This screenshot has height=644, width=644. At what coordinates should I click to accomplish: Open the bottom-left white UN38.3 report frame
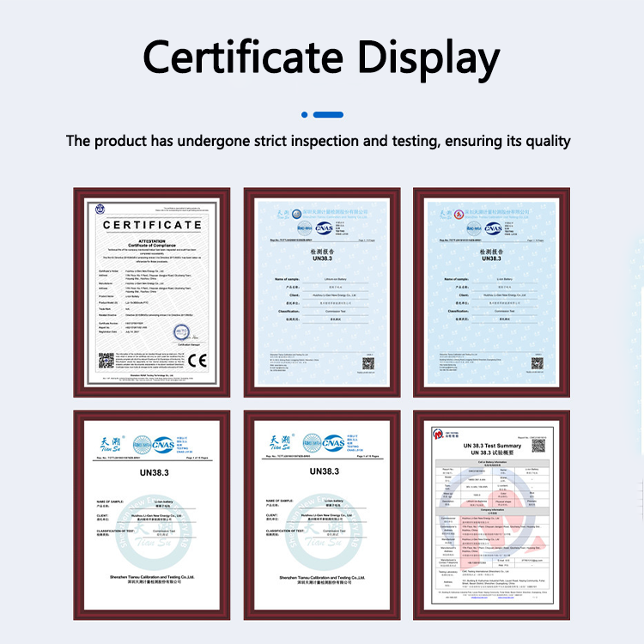click(151, 515)
